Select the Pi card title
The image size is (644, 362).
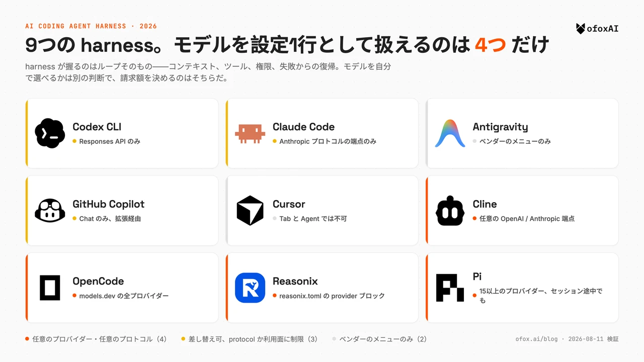477,276
